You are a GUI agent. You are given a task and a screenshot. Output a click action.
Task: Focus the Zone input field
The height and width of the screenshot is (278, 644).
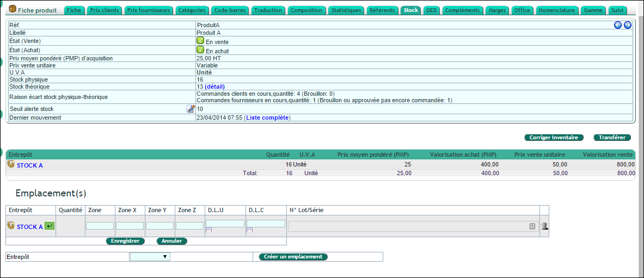click(x=100, y=226)
